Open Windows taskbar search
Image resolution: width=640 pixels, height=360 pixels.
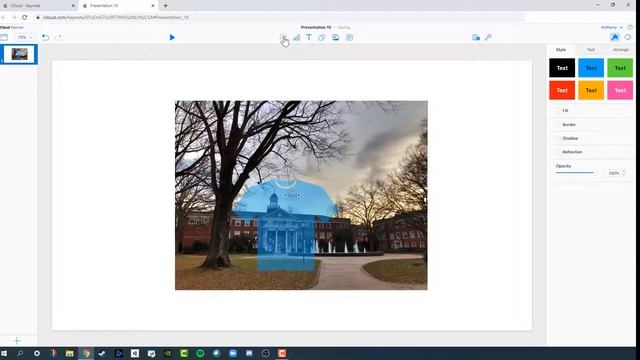click(x=20, y=353)
